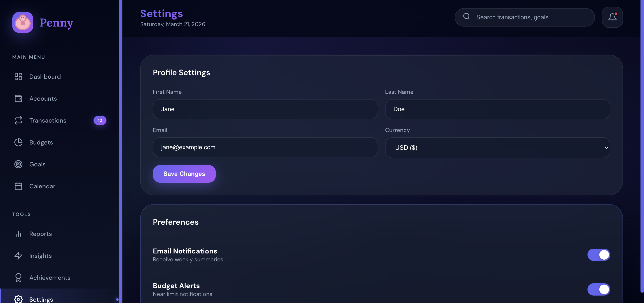Viewport: 644px width, 303px height.
Task: Click the Transactions badge showing 12
Action: point(100,121)
